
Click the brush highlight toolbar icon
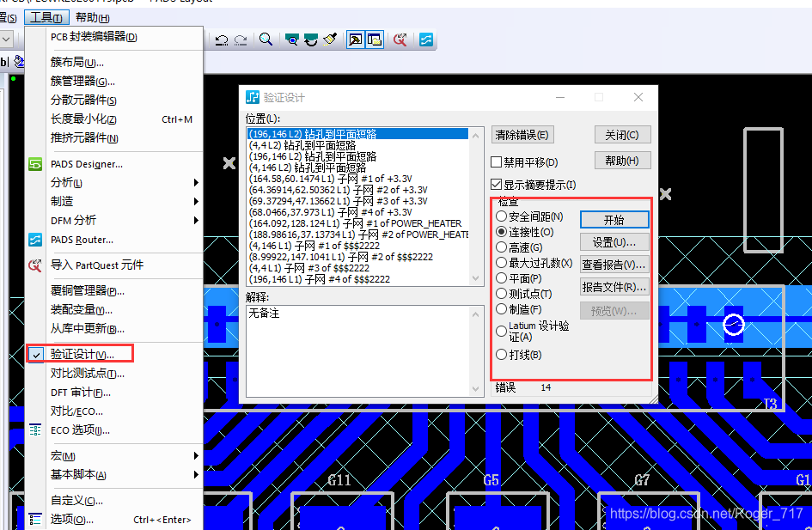pos(330,40)
